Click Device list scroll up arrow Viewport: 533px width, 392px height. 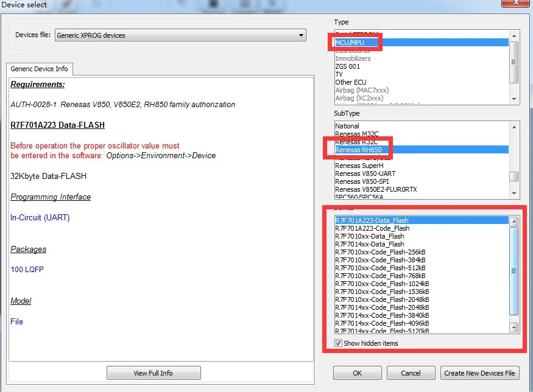click(514, 222)
